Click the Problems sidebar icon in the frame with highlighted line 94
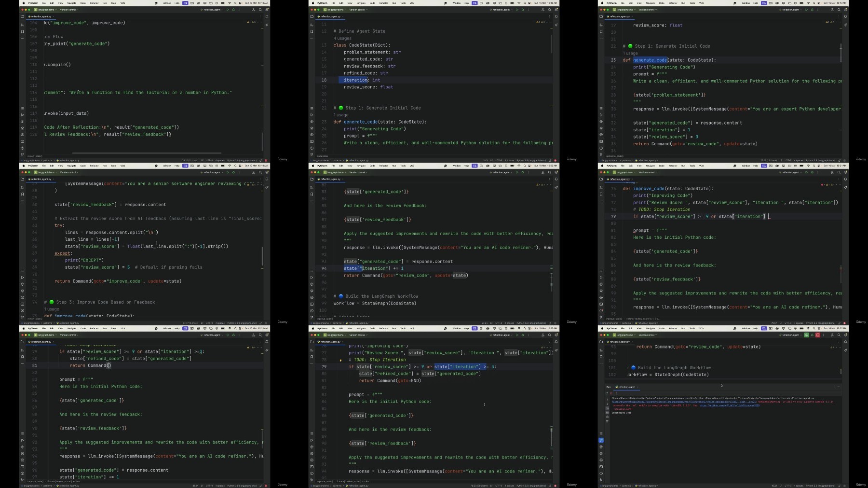 [312, 310]
